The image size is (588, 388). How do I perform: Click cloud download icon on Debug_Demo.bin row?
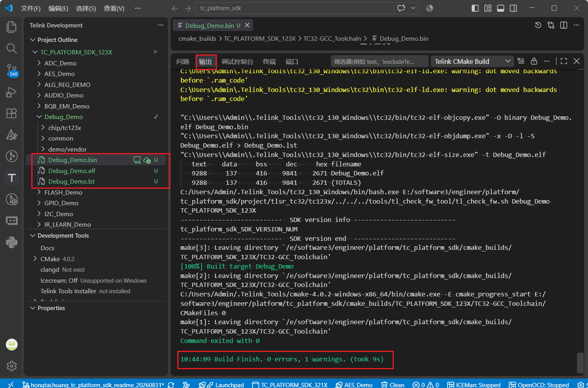click(147, 160)
